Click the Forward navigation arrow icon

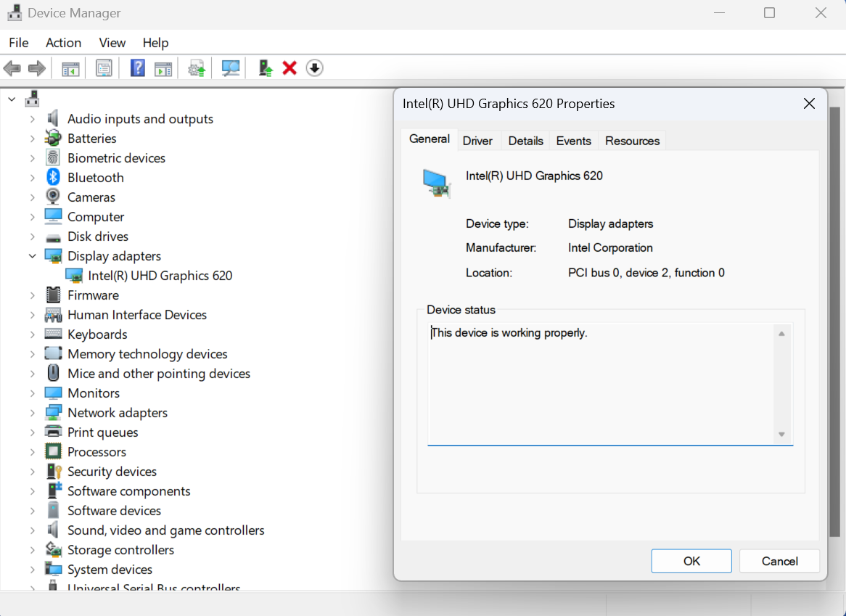35,67
